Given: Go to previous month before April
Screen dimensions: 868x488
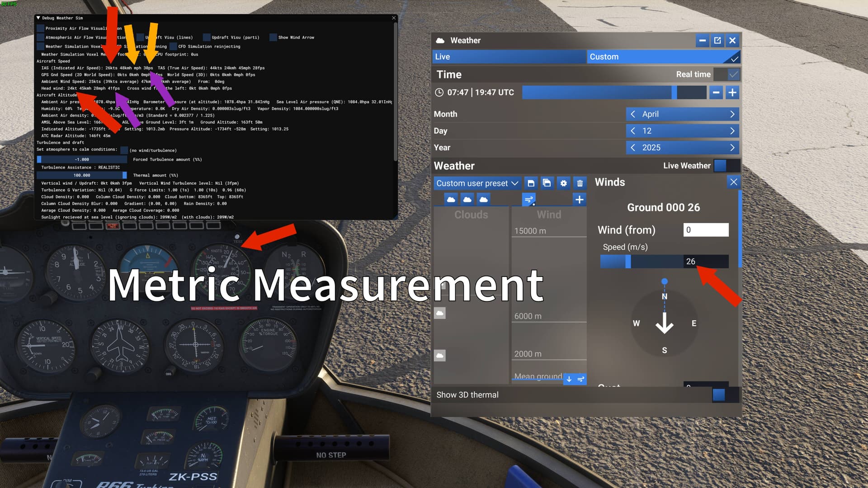Looking at the screenshot, I should (x=633, y=114).
